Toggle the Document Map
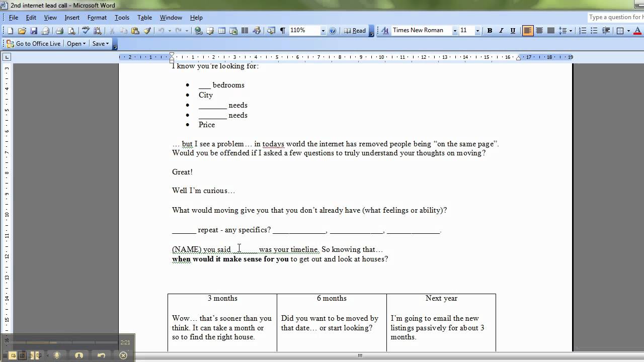 [271, 31]
